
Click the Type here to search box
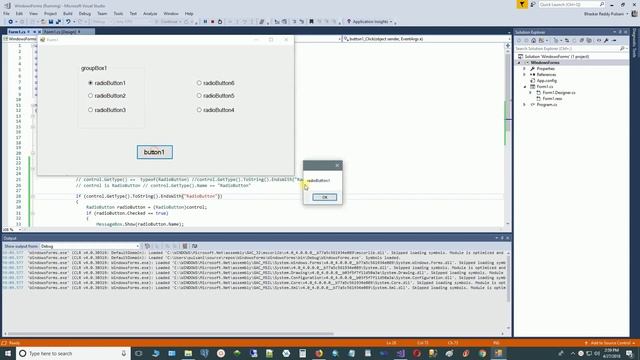[x=73, y=353]
